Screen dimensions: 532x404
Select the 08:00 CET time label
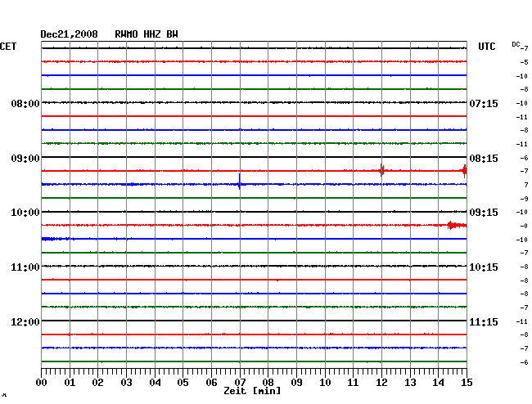(x=25, y=103)
